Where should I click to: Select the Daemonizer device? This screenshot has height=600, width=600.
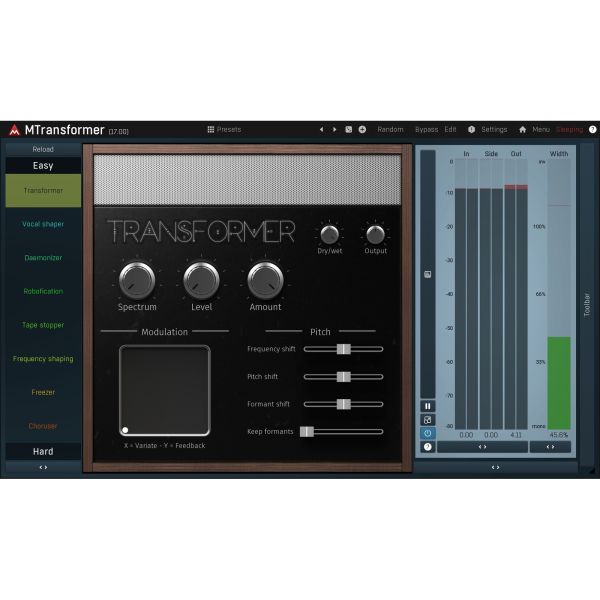[43, 258]
